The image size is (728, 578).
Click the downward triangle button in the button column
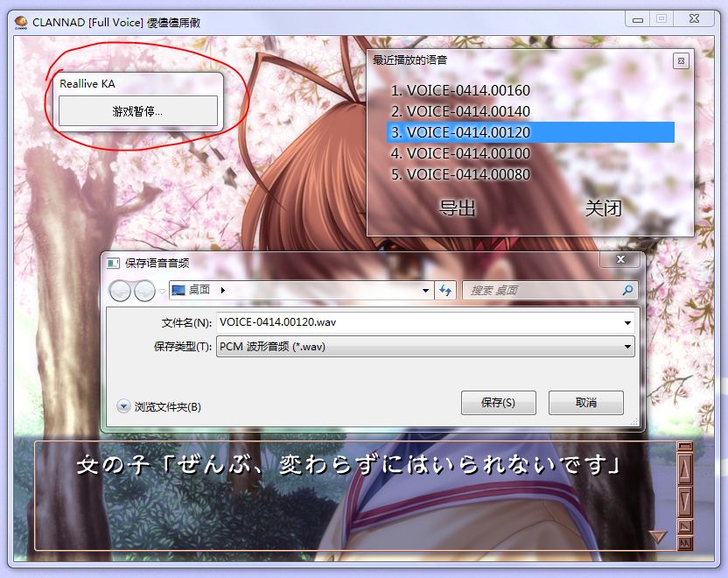[x=685, y=501]
